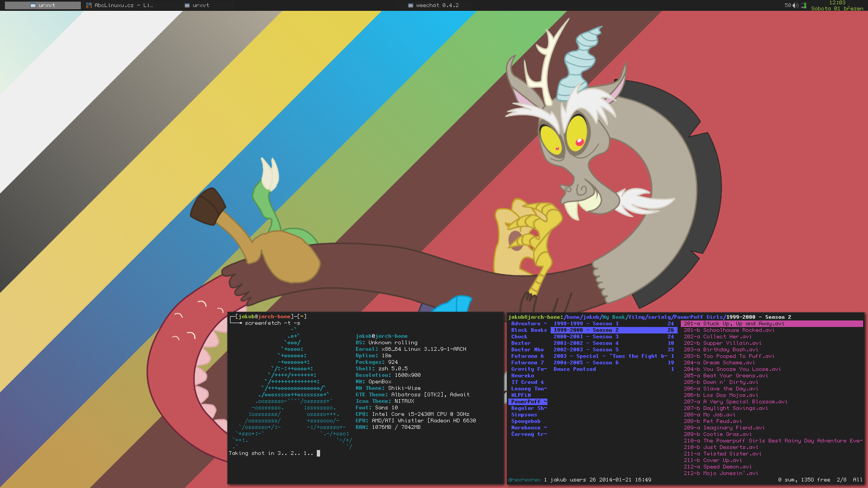Select the Looney Tun~ folder
The width and height of the screenshot is (868, 488).
coord(529,389)
